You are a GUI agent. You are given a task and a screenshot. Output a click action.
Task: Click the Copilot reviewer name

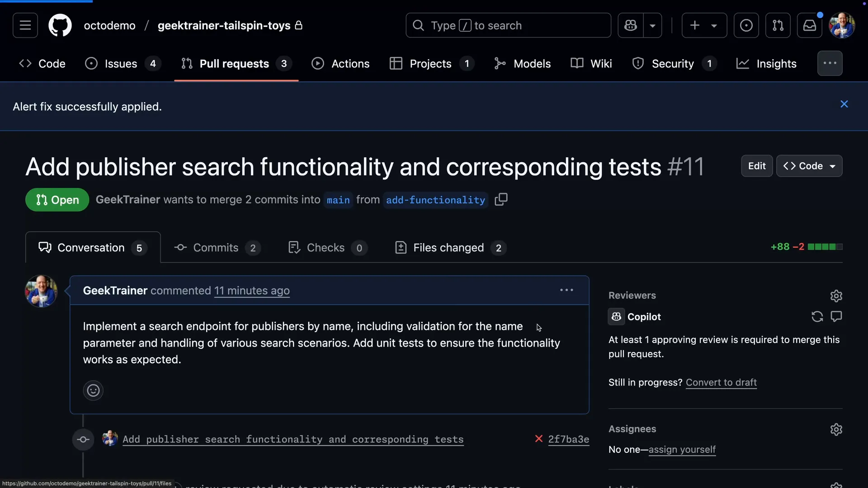tap(644, 317)
